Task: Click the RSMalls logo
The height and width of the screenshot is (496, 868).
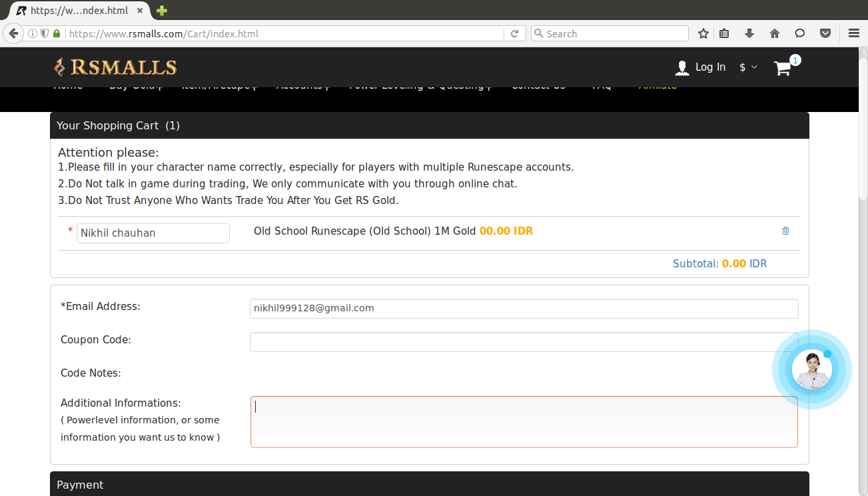Action: coord(115,67)
